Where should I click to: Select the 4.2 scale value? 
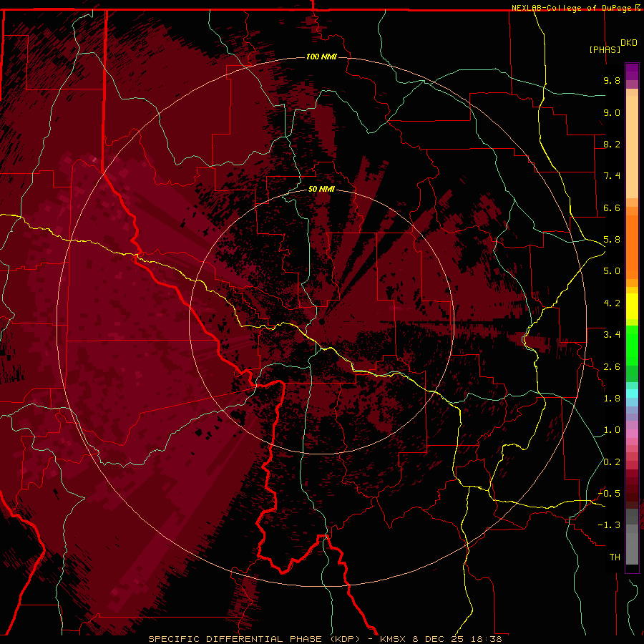click(x=612, y=303)
